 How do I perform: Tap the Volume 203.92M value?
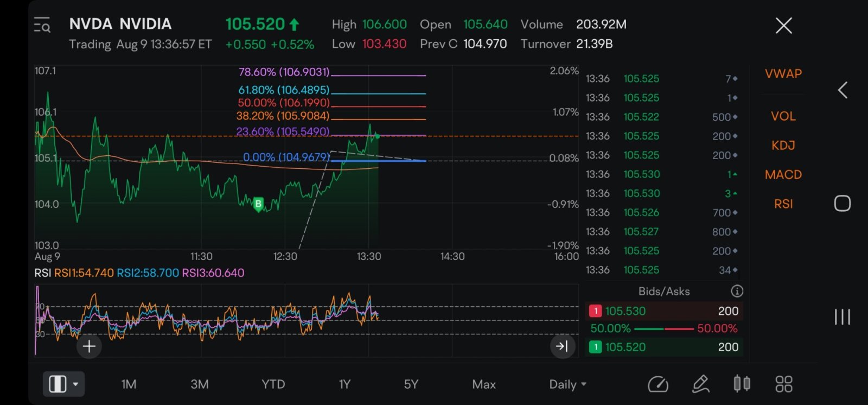pyautogui.click(x=601, y=24)
